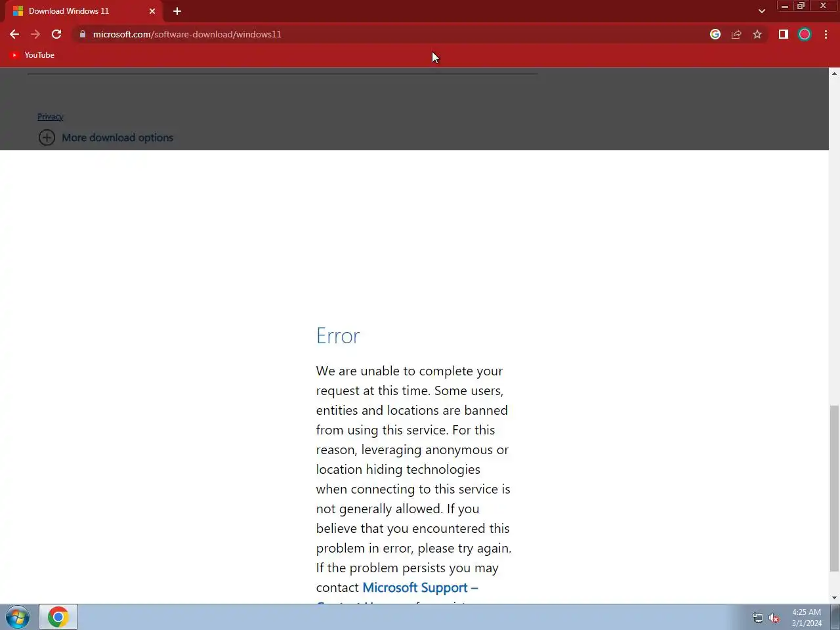Open the Chrome side panel
This screenshot has width=840, height=630.
[x=784, y=34]
